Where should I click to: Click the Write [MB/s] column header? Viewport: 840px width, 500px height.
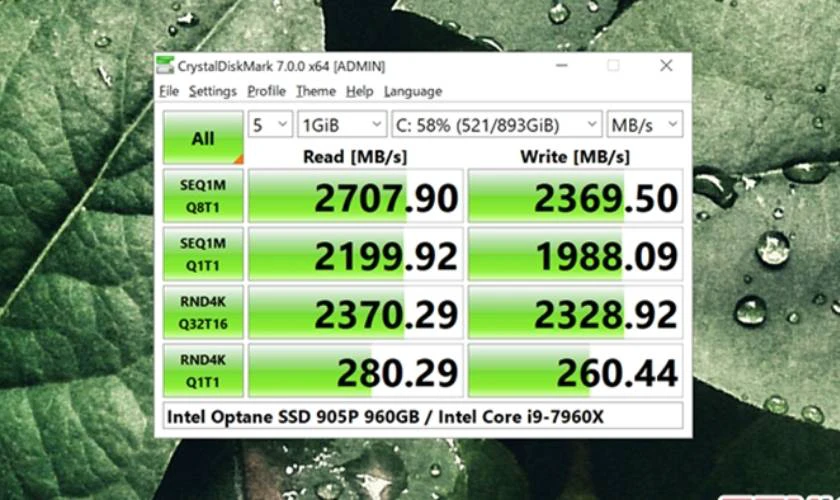[x=575, y=156]
